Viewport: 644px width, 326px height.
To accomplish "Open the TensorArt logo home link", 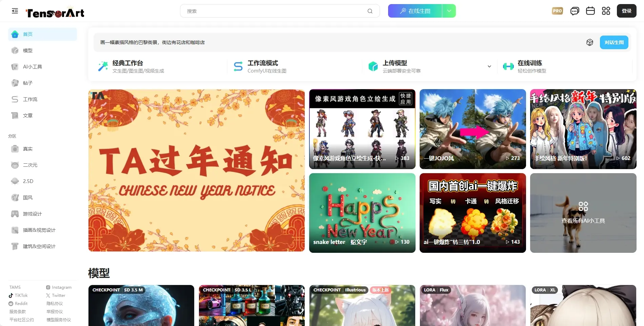I will (55, 13).
